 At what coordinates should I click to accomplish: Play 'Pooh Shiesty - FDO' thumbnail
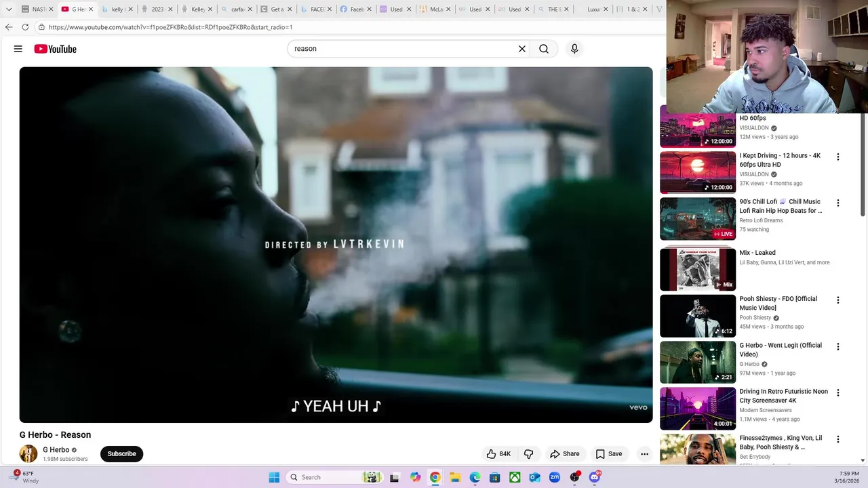point(698,316)
